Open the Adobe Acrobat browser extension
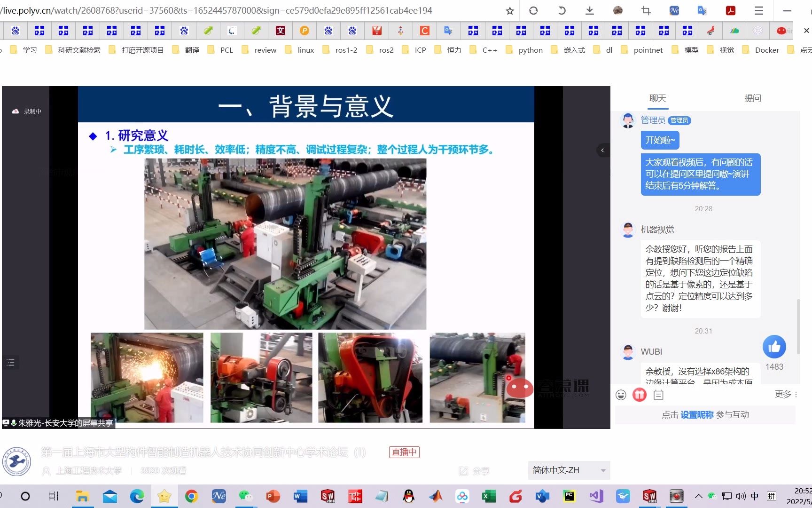Viewport: 812px width, 508px height. pos(730,10)
